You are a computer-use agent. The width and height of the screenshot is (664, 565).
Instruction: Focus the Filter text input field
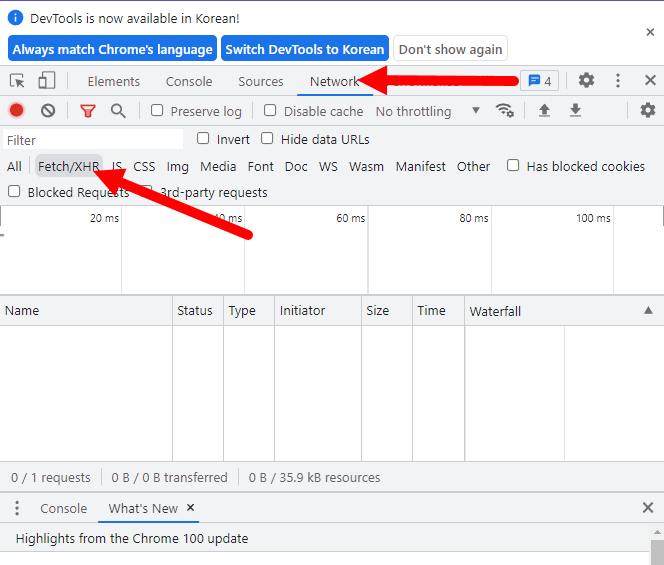93,140
